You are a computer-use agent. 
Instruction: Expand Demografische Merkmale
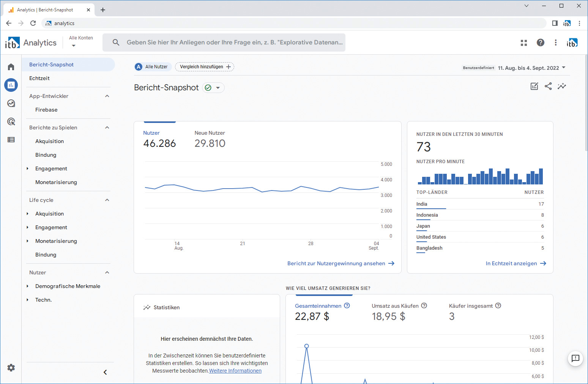click(28, 286)
